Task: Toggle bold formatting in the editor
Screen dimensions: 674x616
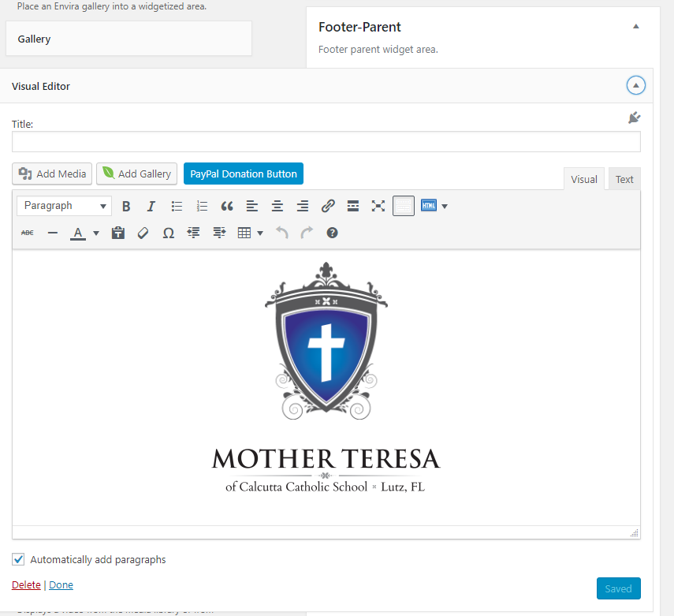Action: pyautogui.click(x=126, y=206)
